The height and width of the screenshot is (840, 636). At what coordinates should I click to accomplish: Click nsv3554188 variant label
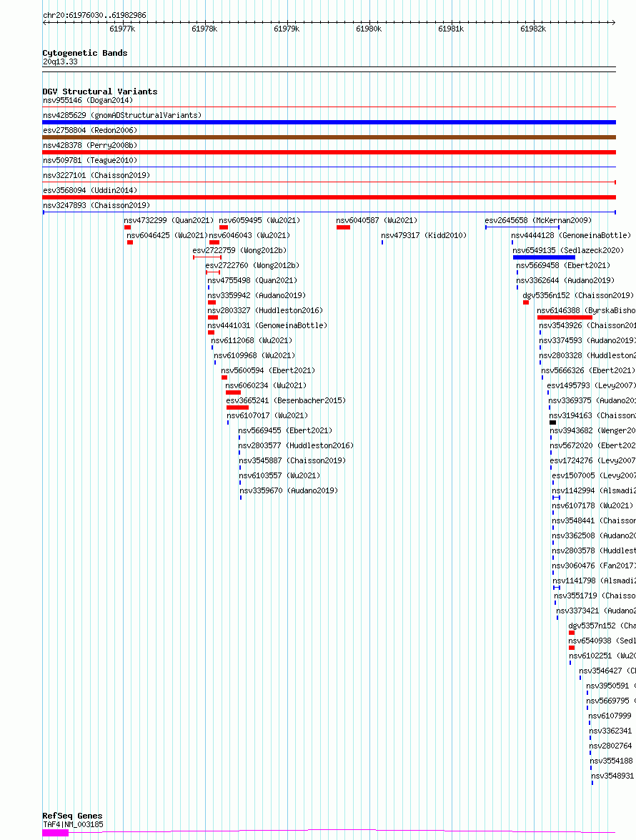pos(612,760)
